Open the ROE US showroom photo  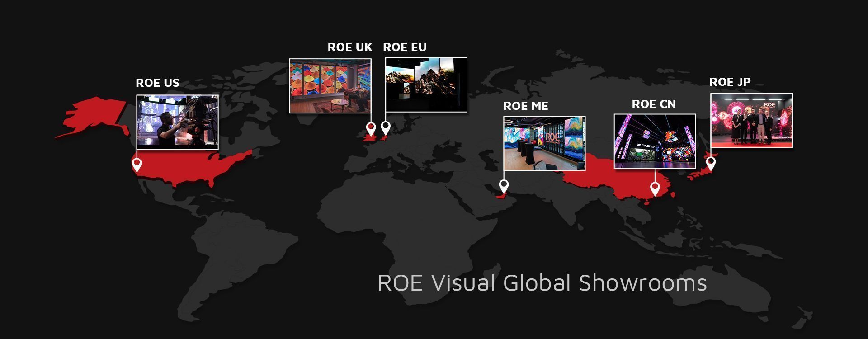178,122
